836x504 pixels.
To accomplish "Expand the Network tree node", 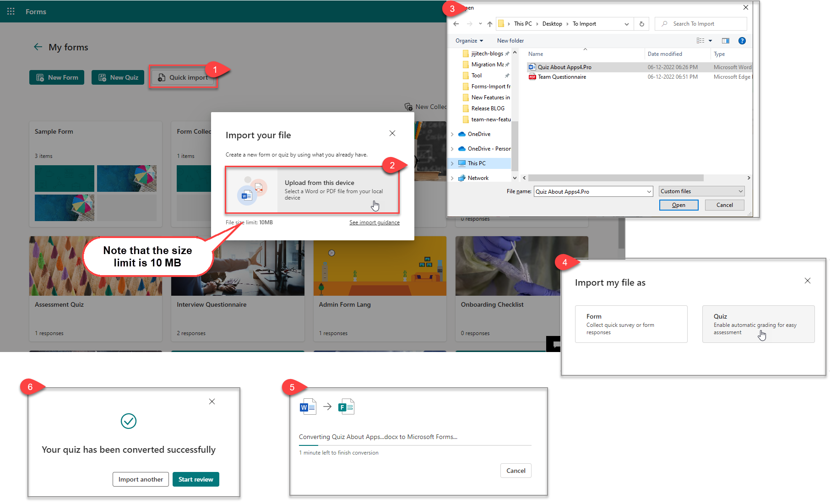I will [452, 178].
